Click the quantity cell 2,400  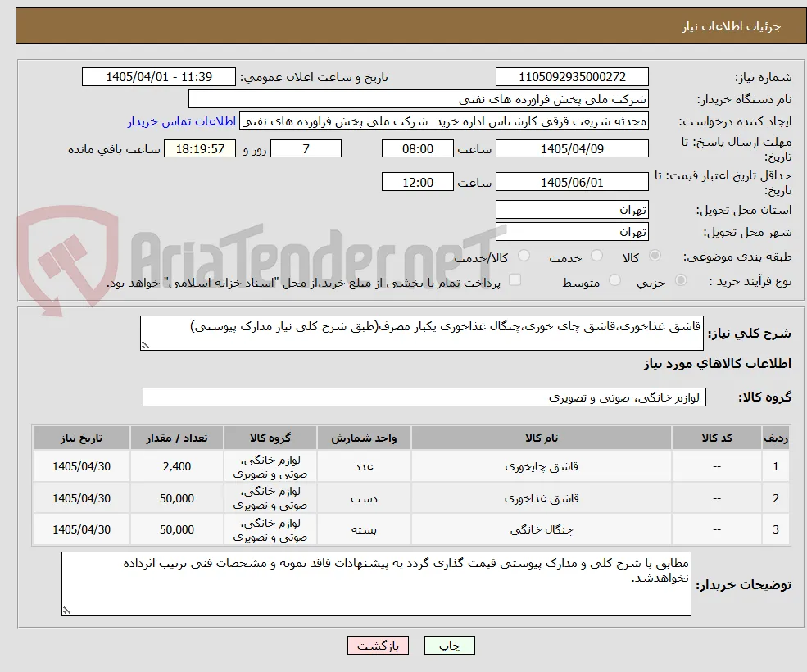[x=176, y=466]
